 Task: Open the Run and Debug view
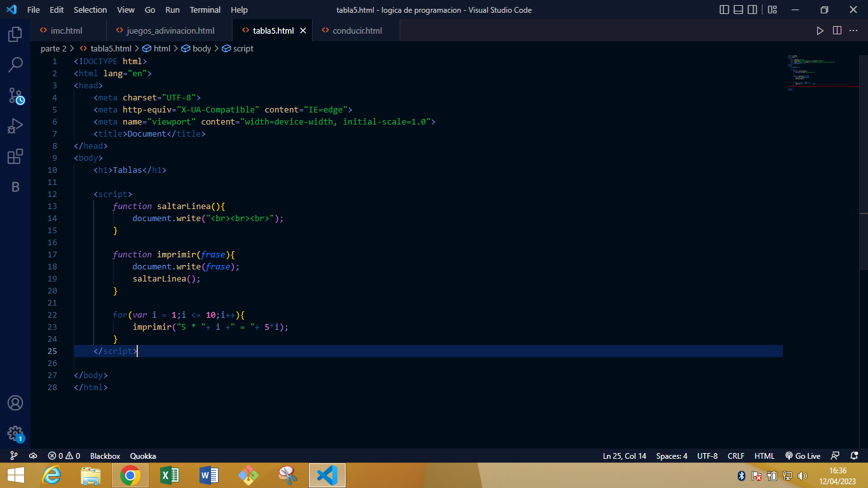15,126
